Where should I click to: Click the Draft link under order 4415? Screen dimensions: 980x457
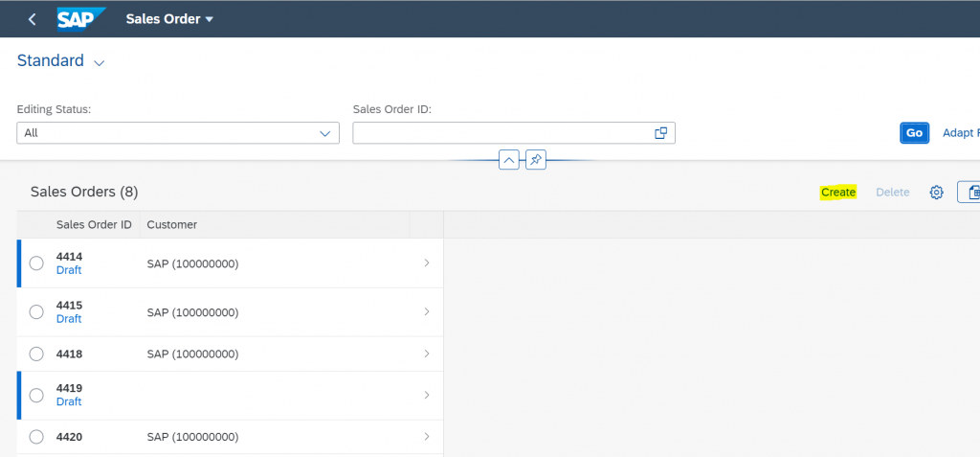pos(69,319)
